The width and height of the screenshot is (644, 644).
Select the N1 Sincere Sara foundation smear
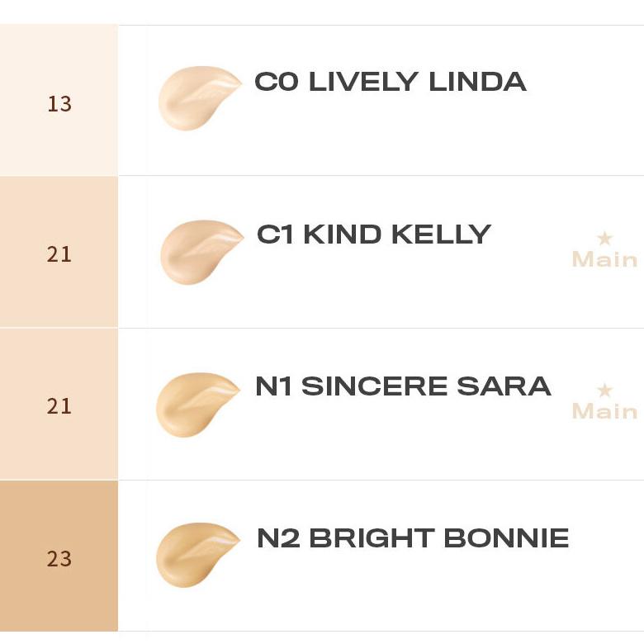(x=195, y=404)
